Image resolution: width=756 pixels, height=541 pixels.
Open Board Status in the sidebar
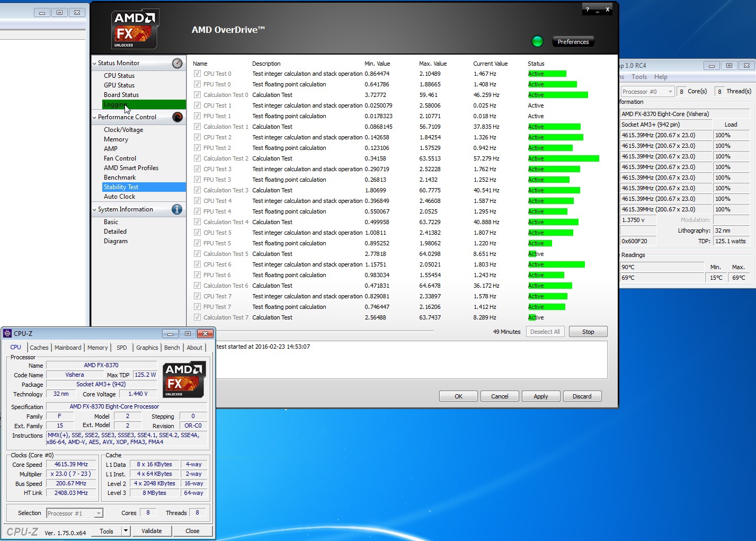[121, 95]
